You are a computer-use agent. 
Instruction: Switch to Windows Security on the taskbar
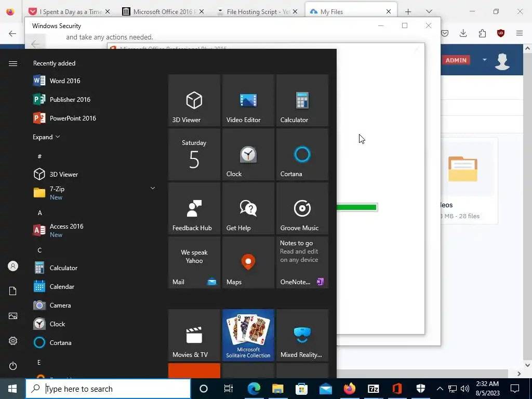pos(421,389)
